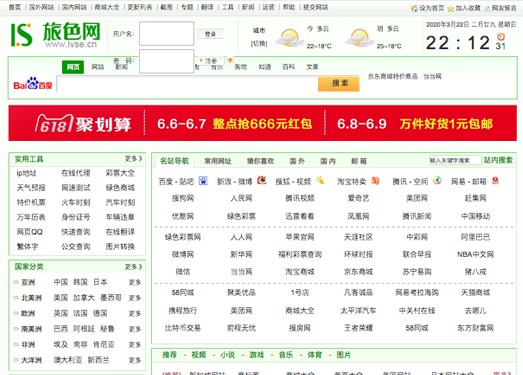Click 商城大全 in the top menu
523x375 pixels.
pyautogui.click(x=107, y=7)
